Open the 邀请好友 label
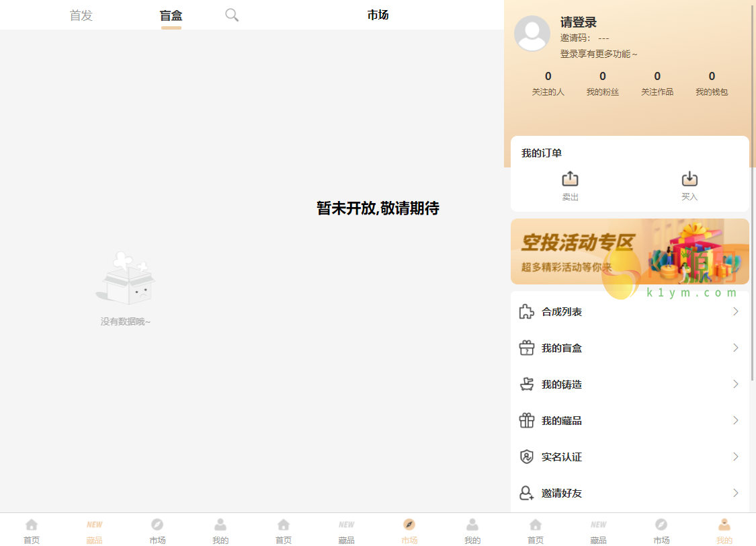Viewport: 756px width, 546px height. (x=562, y=493)
